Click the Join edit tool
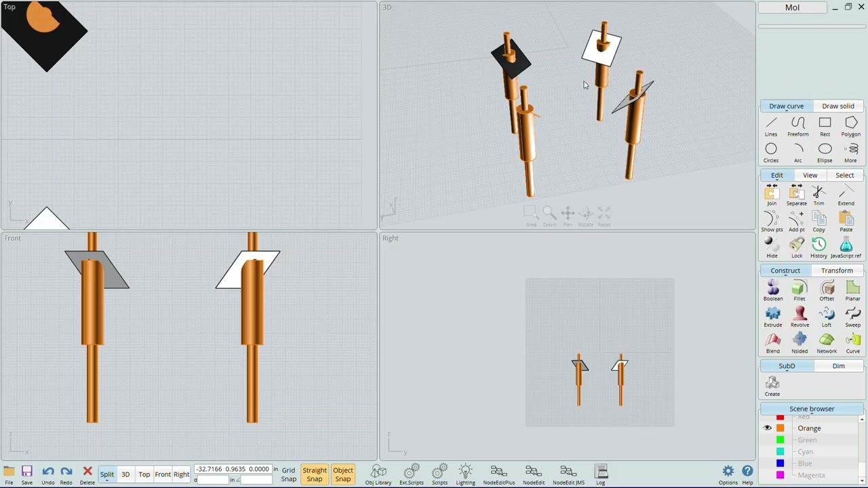Screen dimensions: 868x488 tap(772, 196)
